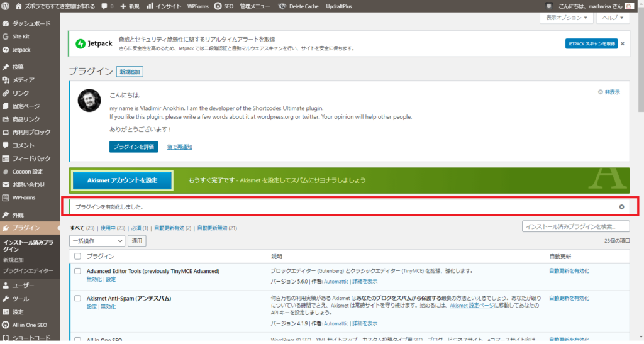Click the Akismet アカウントを設定 button

(121, 180)
